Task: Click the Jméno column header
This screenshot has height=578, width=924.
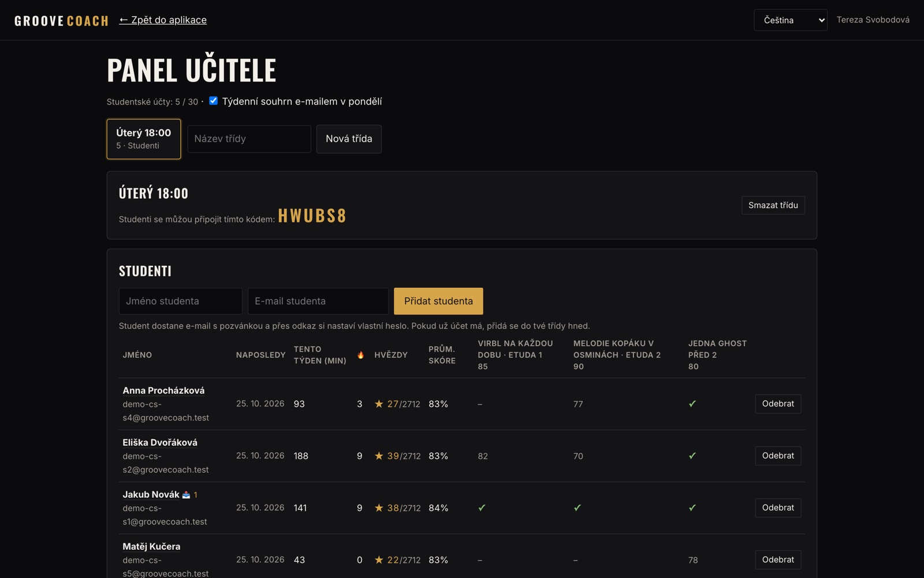Action: pos(137,355)
